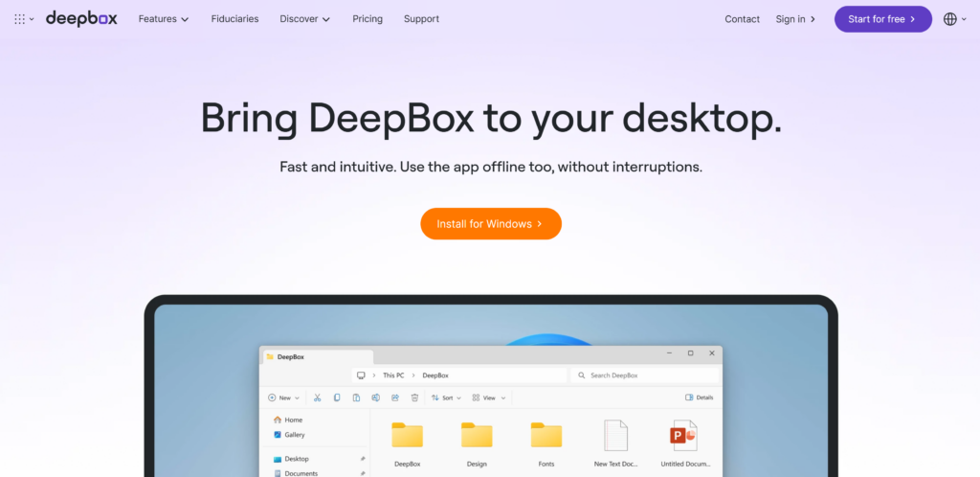The width and height of the screenshot is (980, 477).
Task: Click the Cut scissors icon in Explorer toolbar
Action: [318, 397]
